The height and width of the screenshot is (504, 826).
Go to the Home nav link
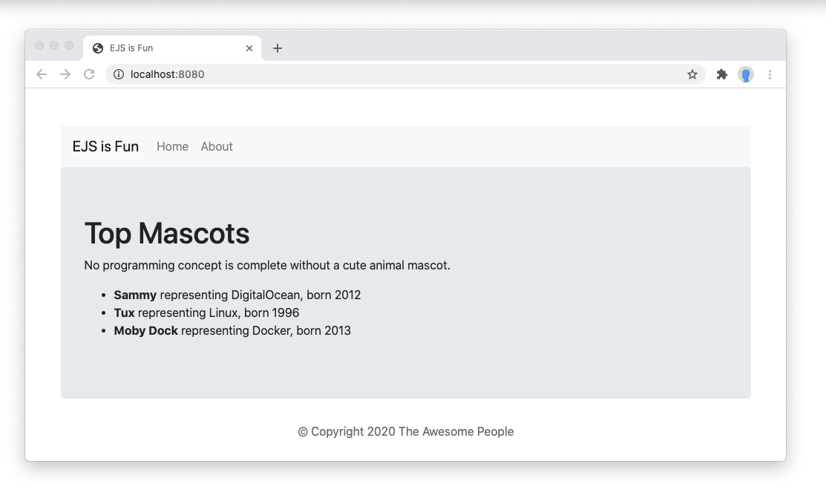tap(172, 146)
